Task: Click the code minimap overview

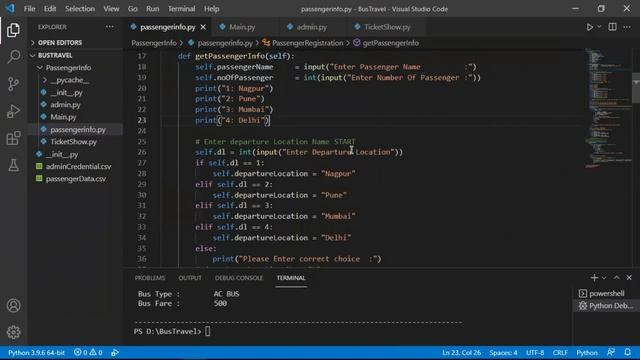Action: pos(608,108)
